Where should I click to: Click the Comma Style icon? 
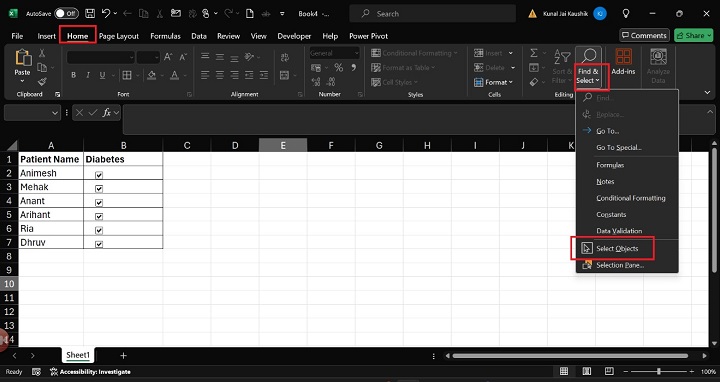pyautogui.click(x=354, y=68)
